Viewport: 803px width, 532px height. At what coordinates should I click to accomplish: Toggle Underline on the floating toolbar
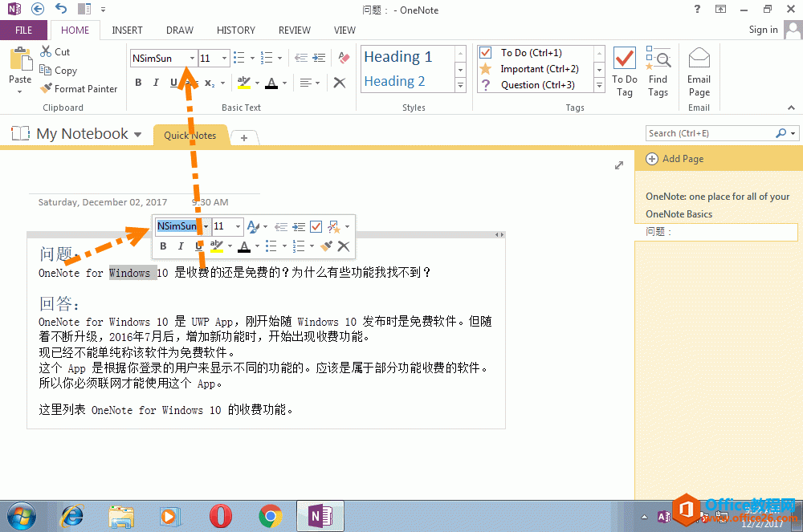(x=197, y=246)
